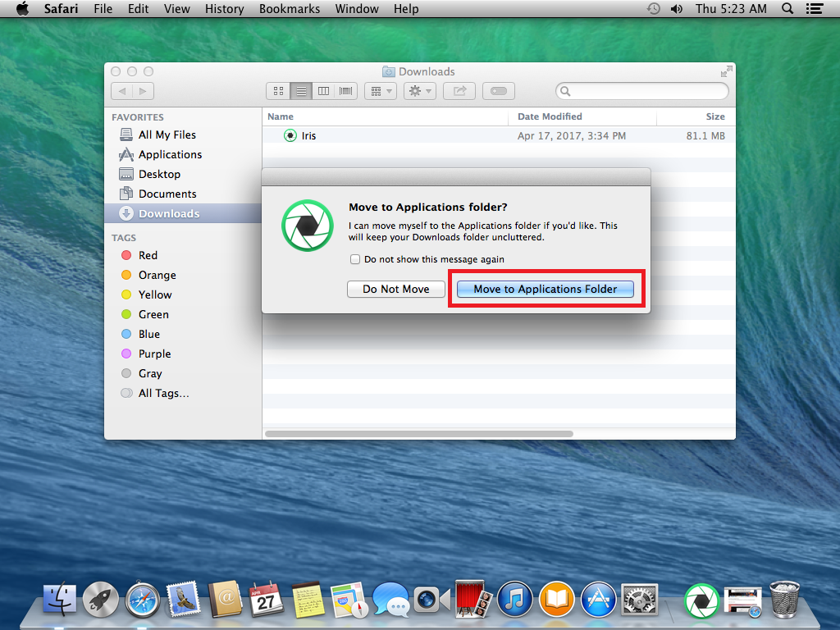This screenshot has width=840, height=630.
Task: Open FaceTime from the Dock
Action: coord(431,600)
